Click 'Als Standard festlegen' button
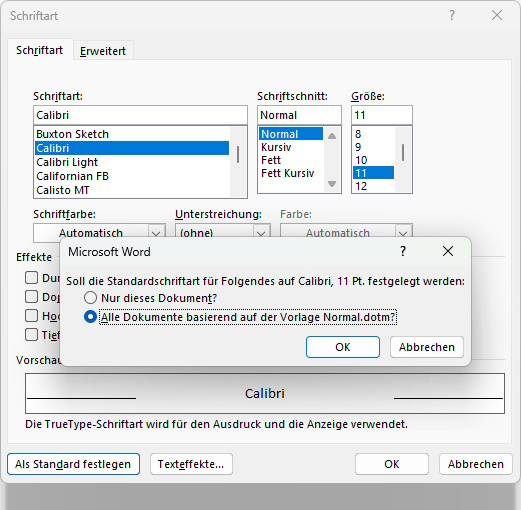Viewport: 521px width, 510px height. pyautogui.click(x=73, y=464)
